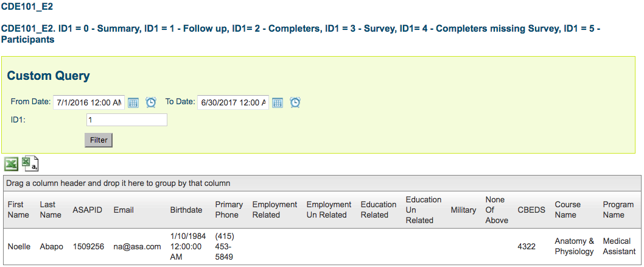Select the na@asa.com email cell
644x267 pixels.
click(137, 246)
